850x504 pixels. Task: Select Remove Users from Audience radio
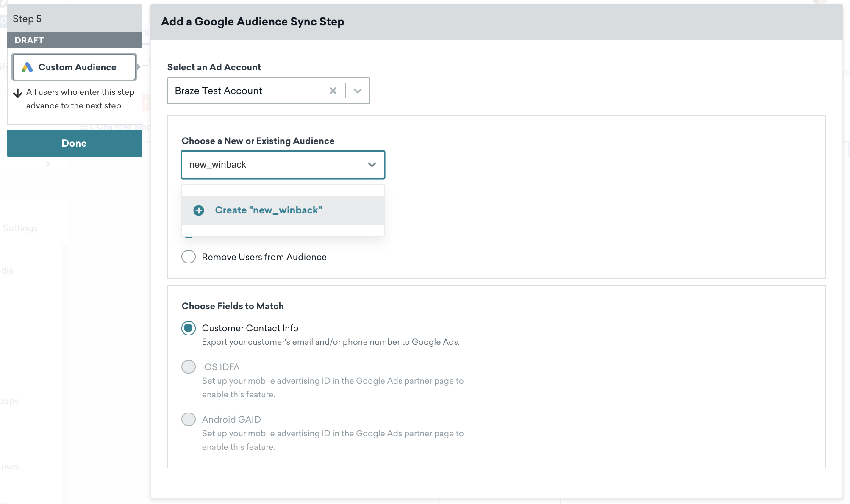click(189, 257)
